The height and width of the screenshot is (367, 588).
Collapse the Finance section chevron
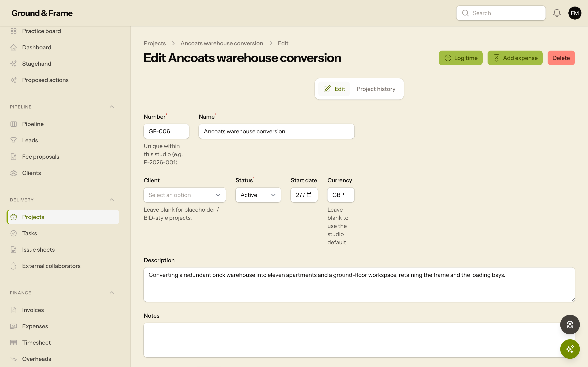112,293
